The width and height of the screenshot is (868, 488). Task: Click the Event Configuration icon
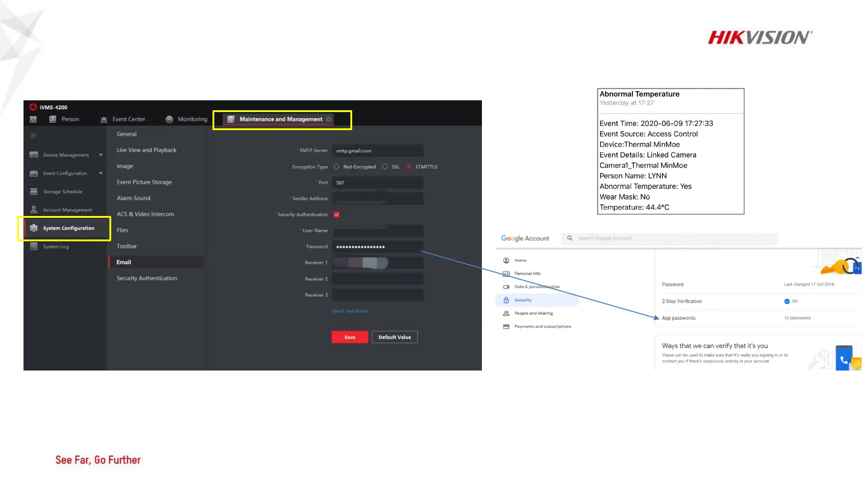point(34,174)
